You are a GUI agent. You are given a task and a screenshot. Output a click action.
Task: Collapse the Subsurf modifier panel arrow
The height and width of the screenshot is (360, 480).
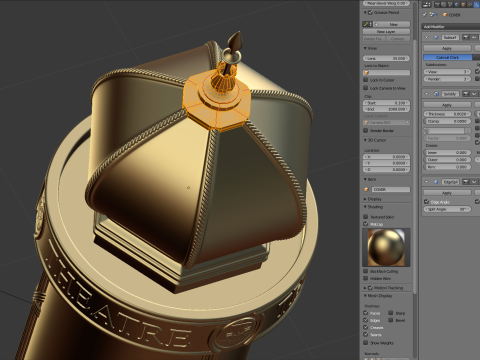click(426, 37)
